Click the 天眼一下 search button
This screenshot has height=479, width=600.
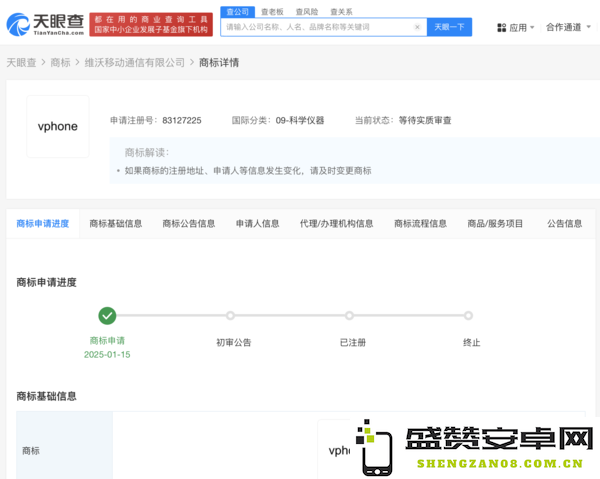click(449, 27)
